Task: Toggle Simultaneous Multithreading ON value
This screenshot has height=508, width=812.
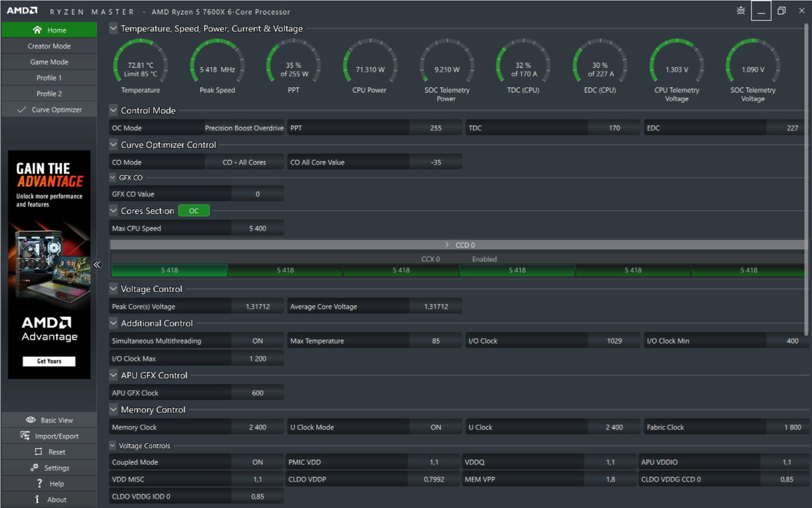Action: point(258,341)
